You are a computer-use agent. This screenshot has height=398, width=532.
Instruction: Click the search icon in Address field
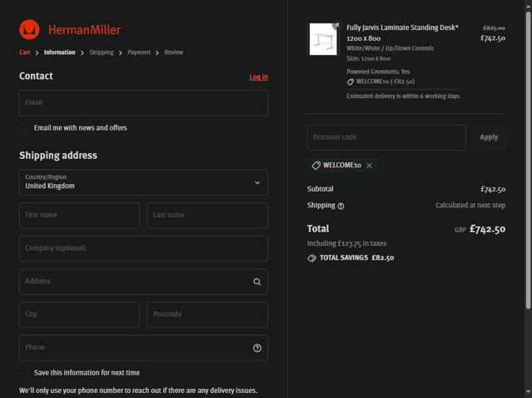coord(257,281)
